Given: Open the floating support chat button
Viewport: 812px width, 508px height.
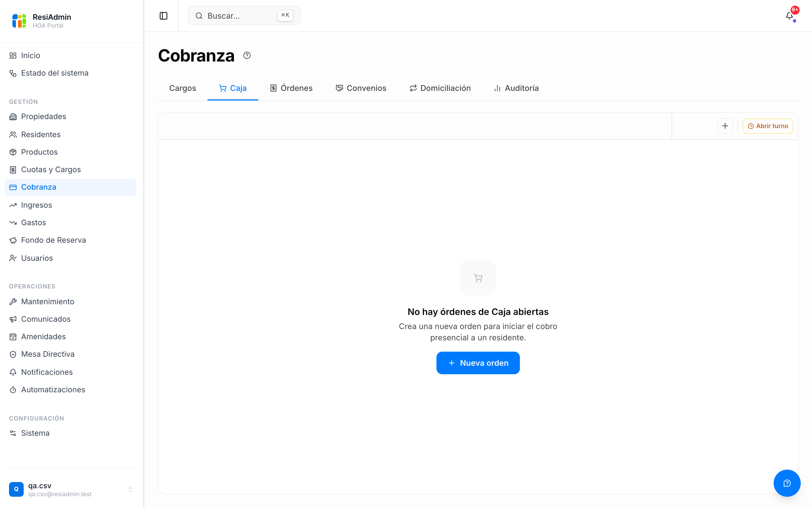Looking at the screenshot, I should [x=787, y=483].
